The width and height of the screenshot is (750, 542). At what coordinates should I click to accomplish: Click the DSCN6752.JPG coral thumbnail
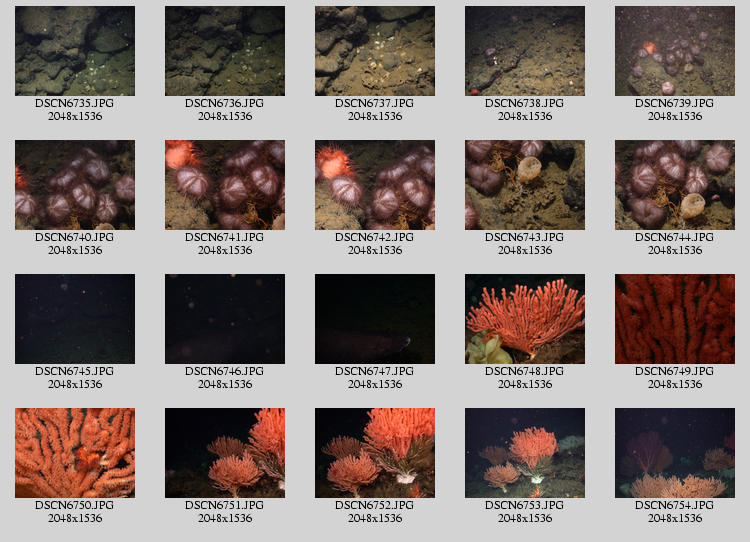(375, 453)
